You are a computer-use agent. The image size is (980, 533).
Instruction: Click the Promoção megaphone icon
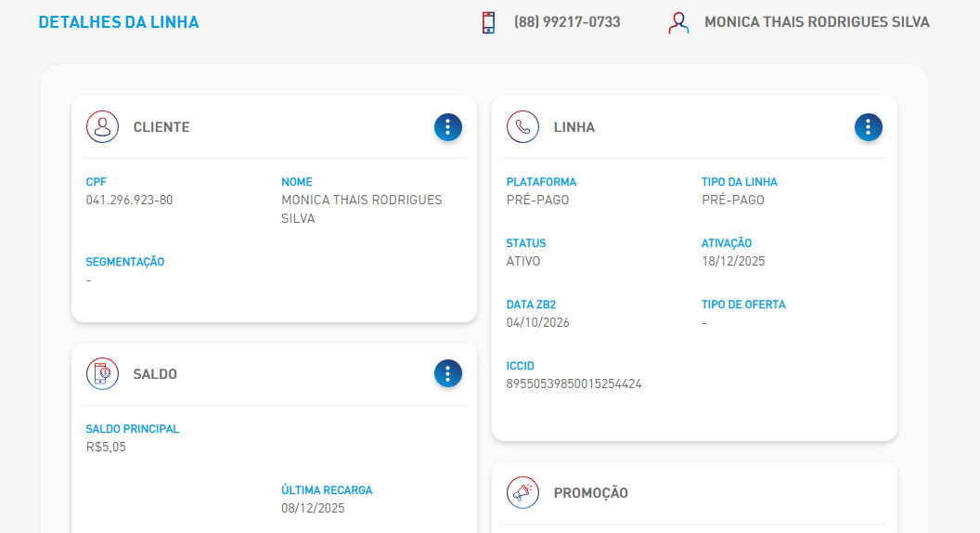(522, 493)
